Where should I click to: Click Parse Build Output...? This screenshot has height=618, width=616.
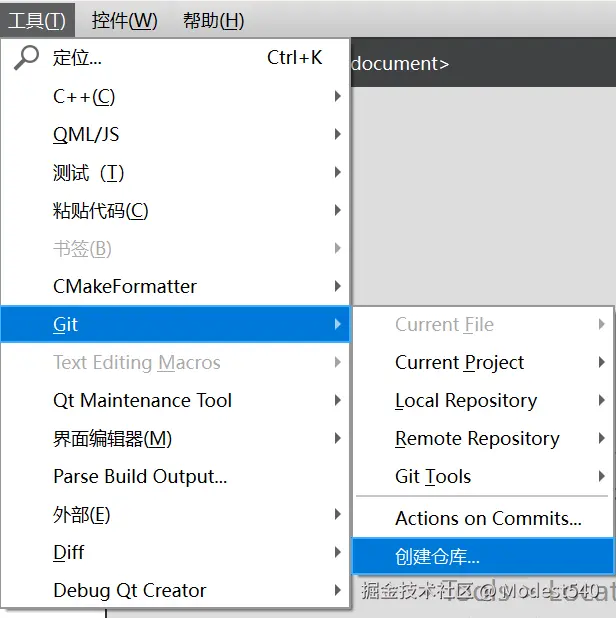[140, 477]
